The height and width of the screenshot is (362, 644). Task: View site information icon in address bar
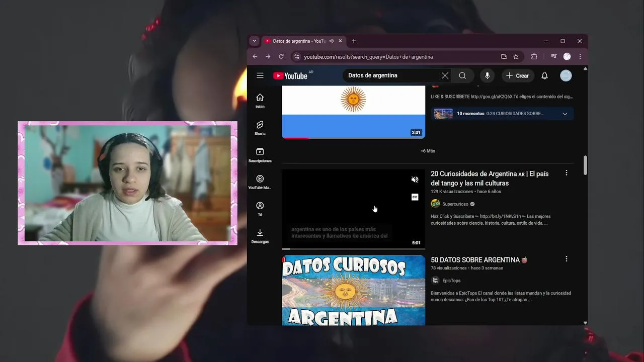point(296,57)
